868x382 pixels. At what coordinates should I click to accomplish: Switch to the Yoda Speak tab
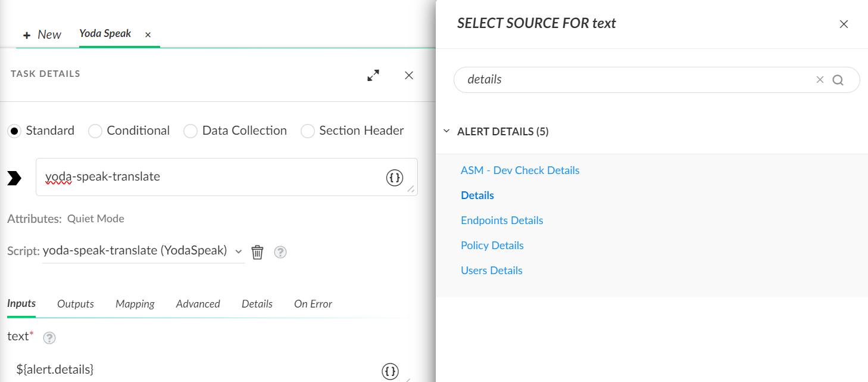(105, 33)
